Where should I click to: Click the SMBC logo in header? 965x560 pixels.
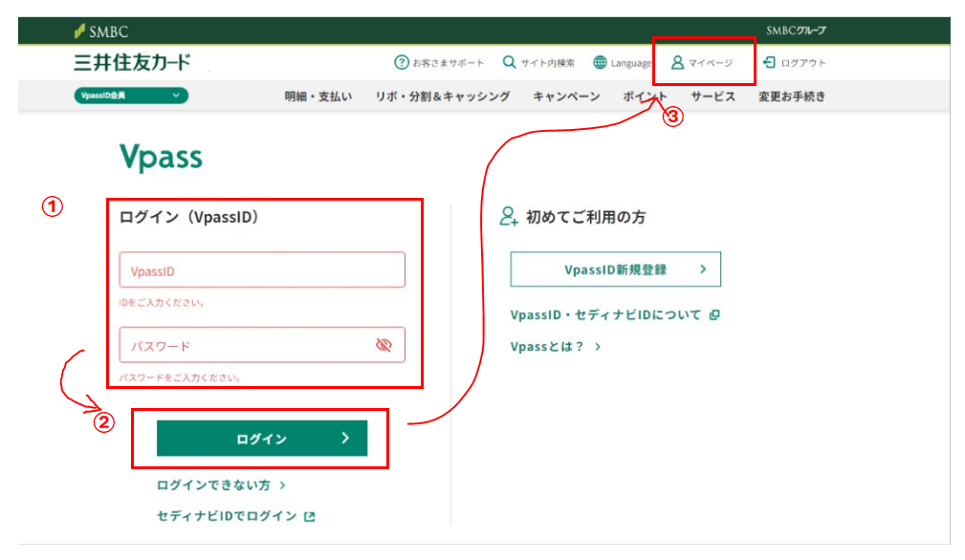[101, 31]
